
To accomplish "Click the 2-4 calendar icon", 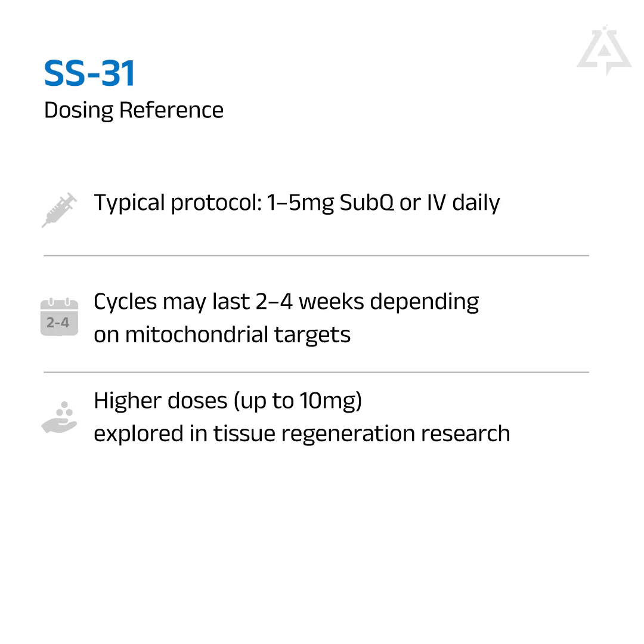I will click(59, 317).
